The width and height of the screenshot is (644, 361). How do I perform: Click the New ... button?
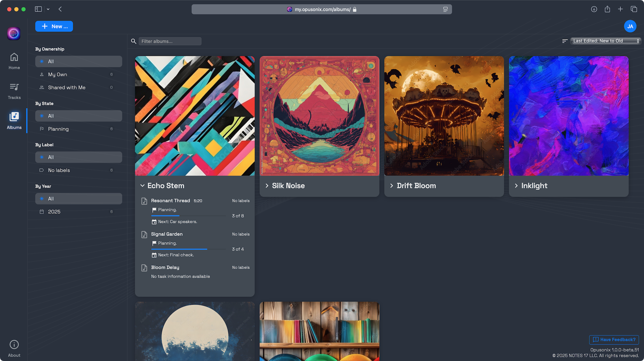tap(54, 26)
